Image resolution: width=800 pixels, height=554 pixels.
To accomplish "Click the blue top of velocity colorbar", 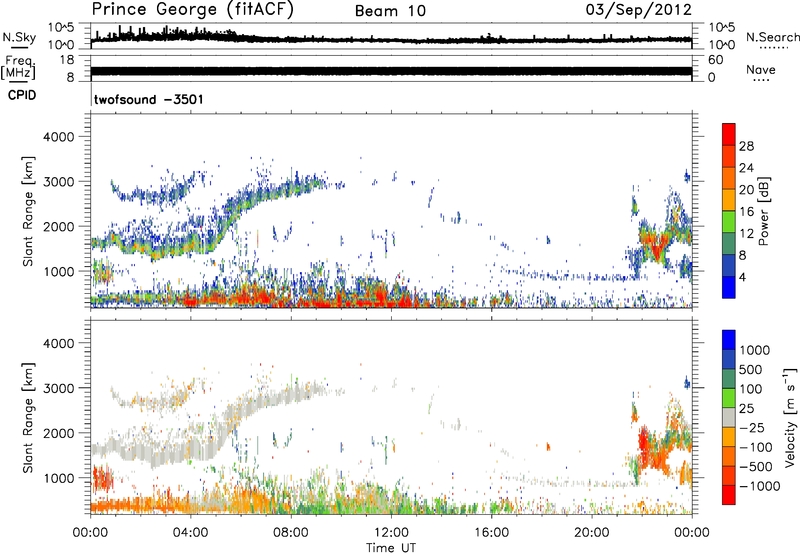I will pyautogui.click(x=729, y=339).
